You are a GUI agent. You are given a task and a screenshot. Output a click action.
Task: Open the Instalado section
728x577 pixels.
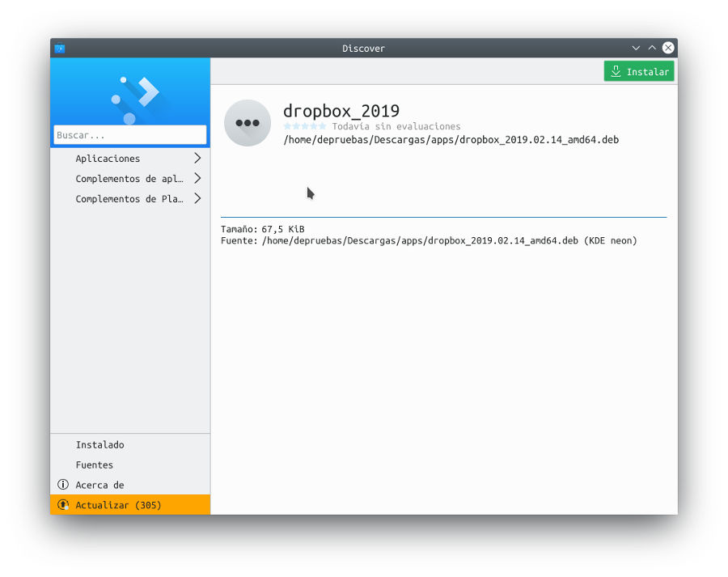click(130, 444)
